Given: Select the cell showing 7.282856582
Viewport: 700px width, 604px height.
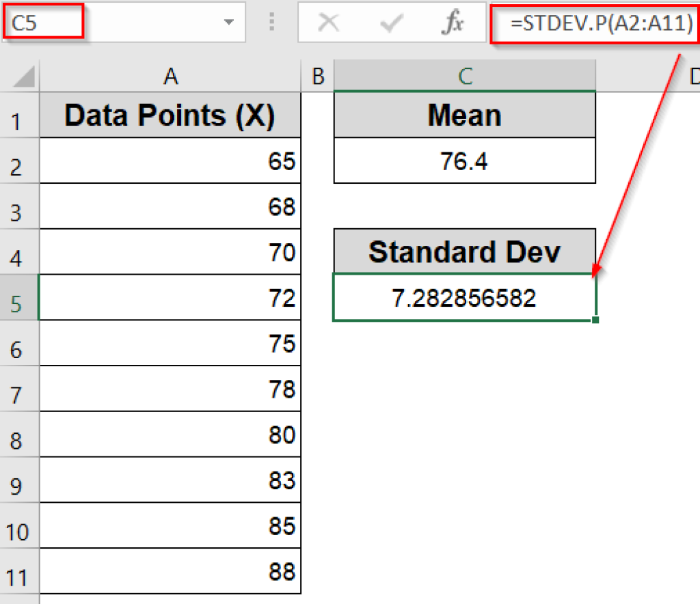Looking at the screenshot, I should coord(464,297).
